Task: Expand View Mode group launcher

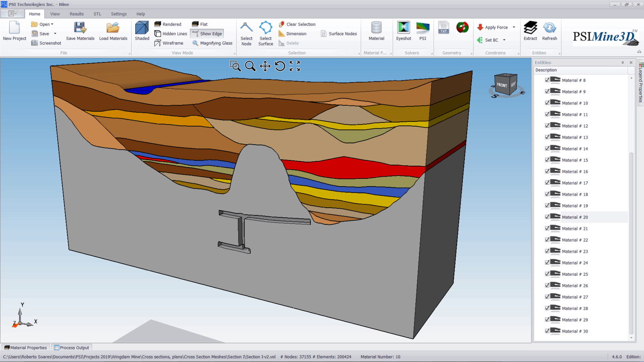Action: 234,53
